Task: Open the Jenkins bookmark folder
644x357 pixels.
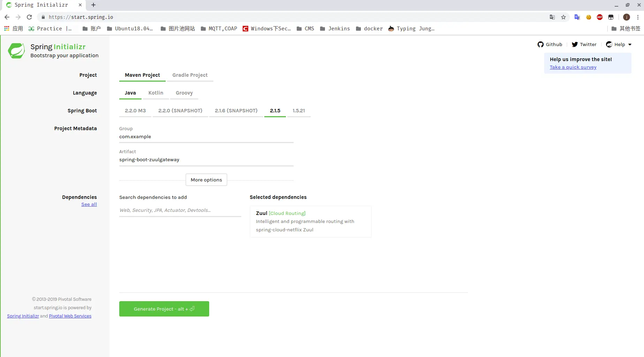Action: coord(335,29)
